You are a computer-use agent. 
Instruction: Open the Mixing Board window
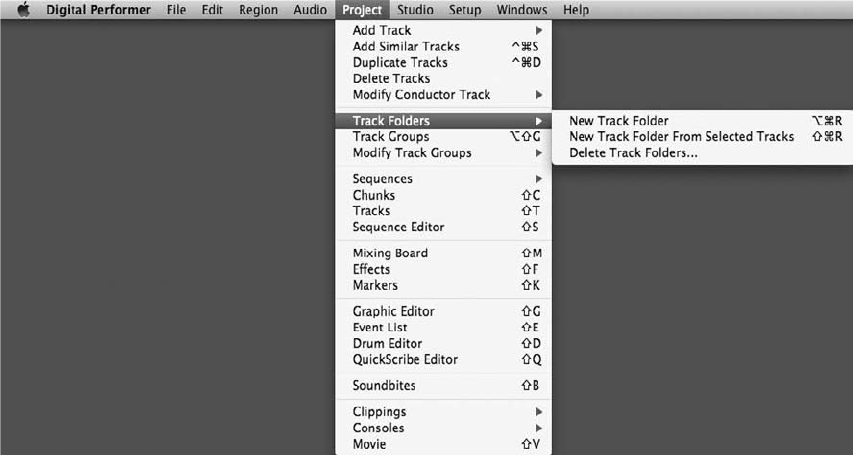point(390,254)
